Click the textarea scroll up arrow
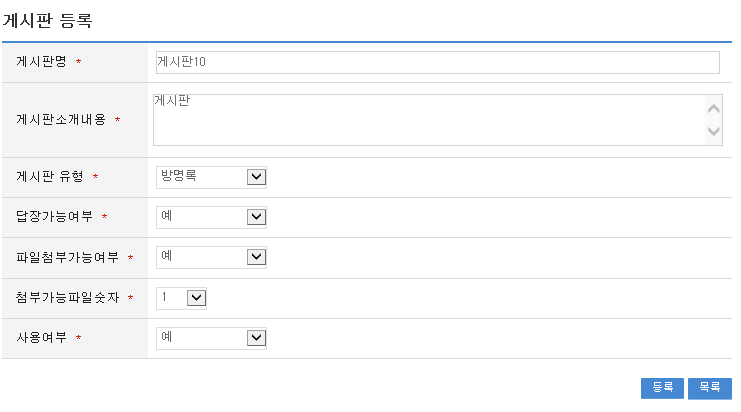Screen dimensions: 741x412 (713, 108)
